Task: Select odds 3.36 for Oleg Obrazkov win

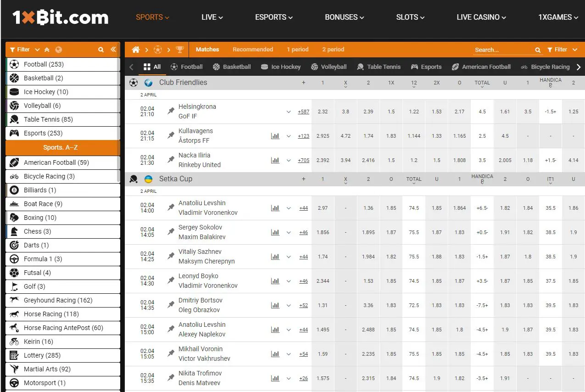Action: [x=368, y=305]
